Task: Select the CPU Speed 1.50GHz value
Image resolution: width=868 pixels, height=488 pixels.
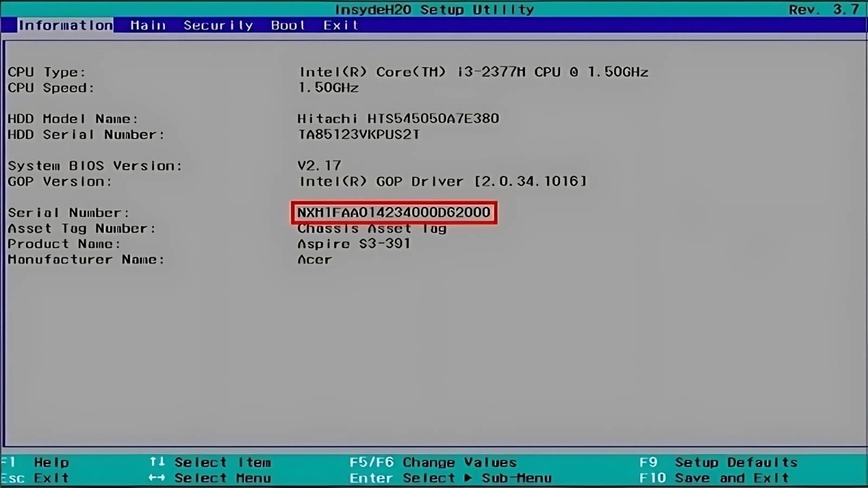Action: tap(328, 88)
